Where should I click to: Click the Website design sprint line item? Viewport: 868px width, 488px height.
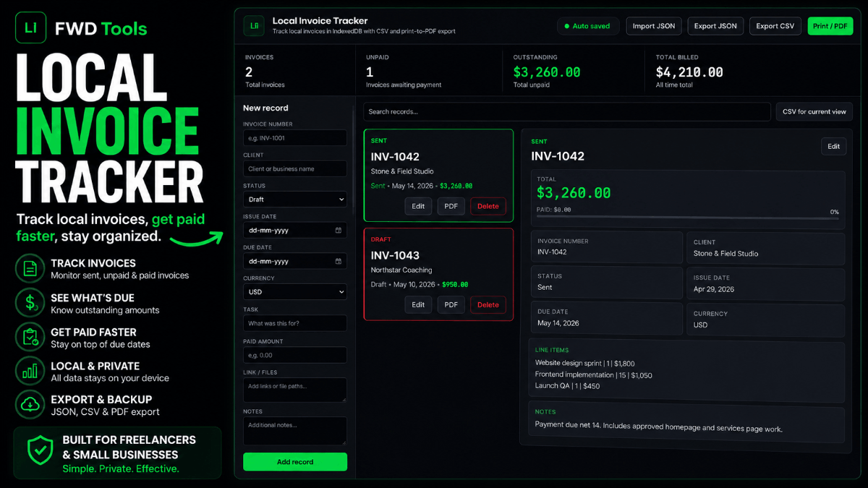point(585,363)
